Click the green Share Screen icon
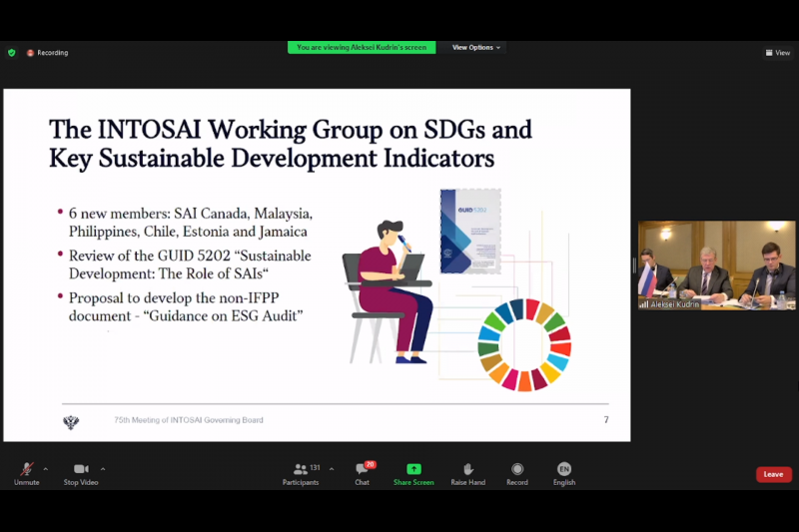 point(413,469)
